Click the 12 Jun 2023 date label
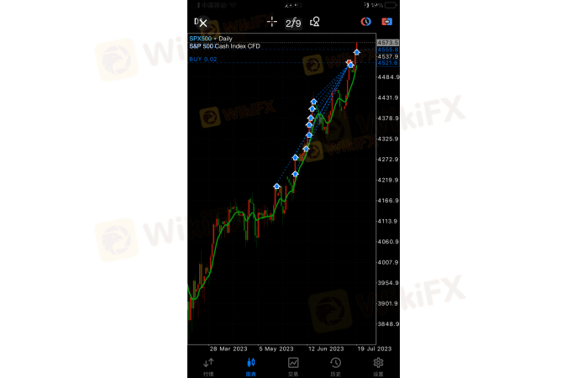 326,349
